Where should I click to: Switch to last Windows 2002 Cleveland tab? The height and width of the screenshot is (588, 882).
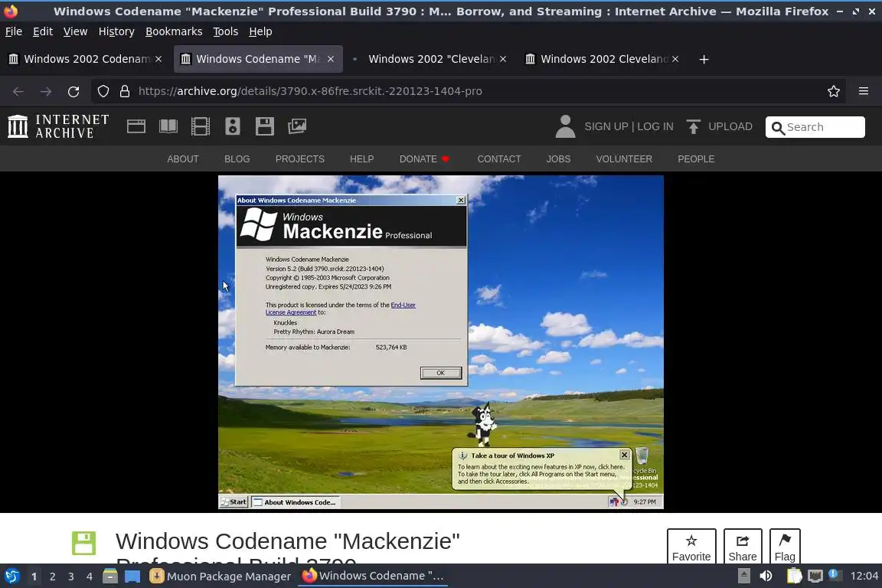pyautogui.click(x=602, y=59)
